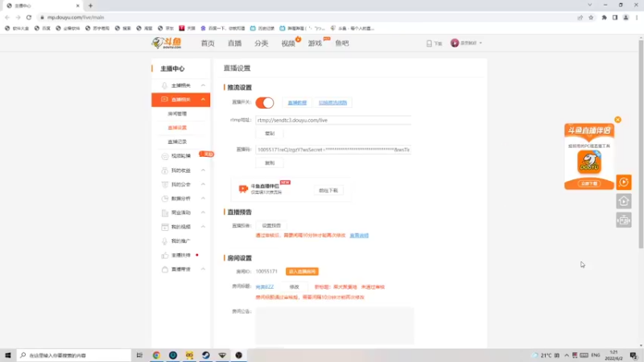Click the 数据分析 pie chart icon
644x362 pixels.
pos(165,199)
